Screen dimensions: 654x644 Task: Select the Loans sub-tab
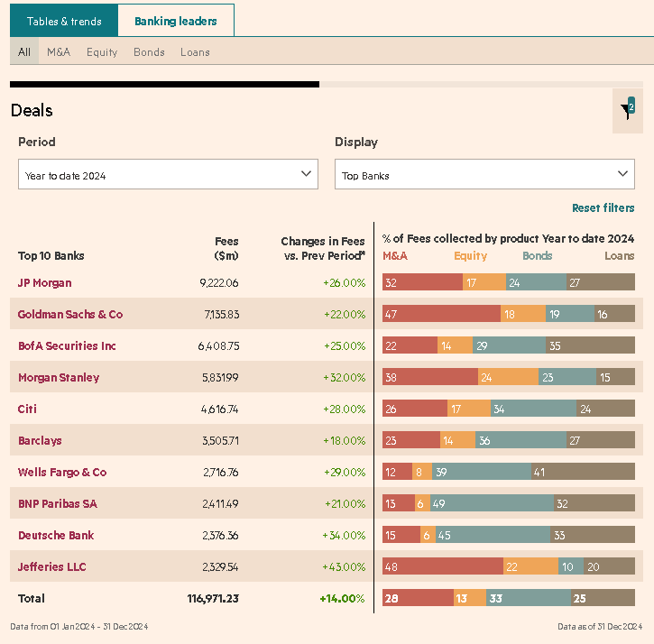click(x=195, y=51)
